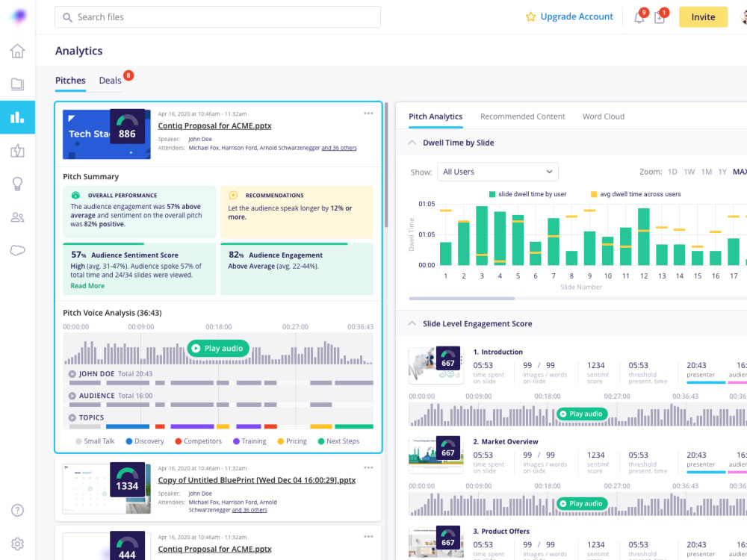Image resolution: width=747 pixels, height=560 pixels.
Task: Click the Overall Performance icon
Action: tap(75, 195)
